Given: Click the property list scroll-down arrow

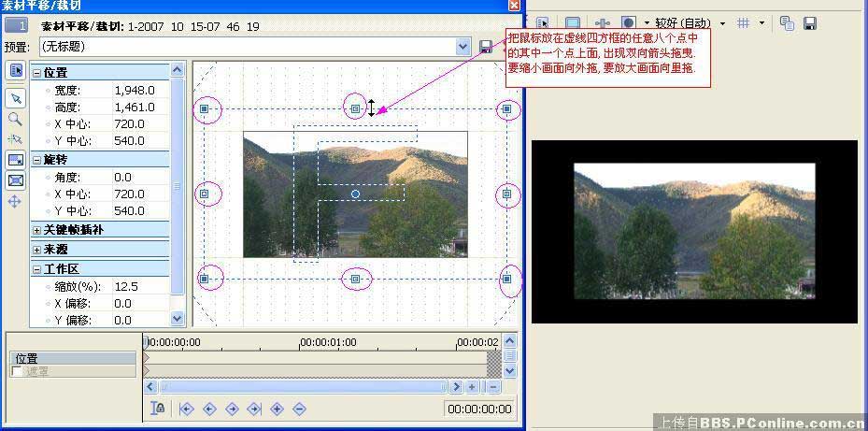Looking at the screenshot, I should point(178,319).
